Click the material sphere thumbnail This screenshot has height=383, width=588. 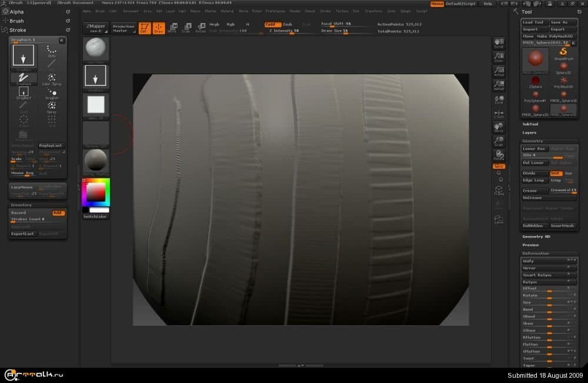tap(95, 161)
